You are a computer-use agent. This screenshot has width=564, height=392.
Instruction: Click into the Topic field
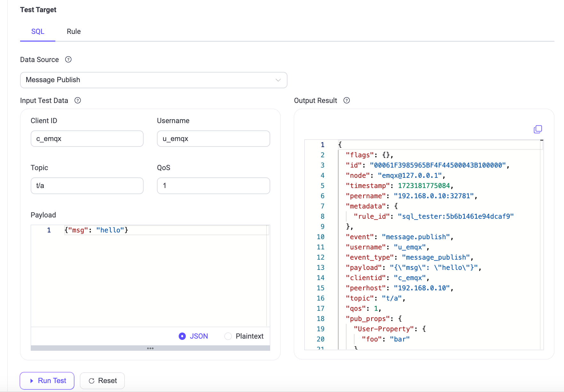[87, 186]
